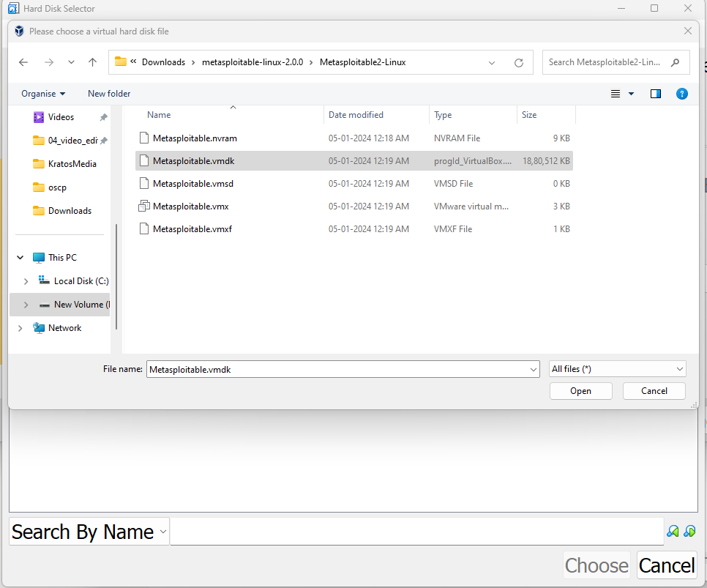This screenshot has width=707, height=588.
Task: Open the Videos quick access folder
Action: coord(61,117)
